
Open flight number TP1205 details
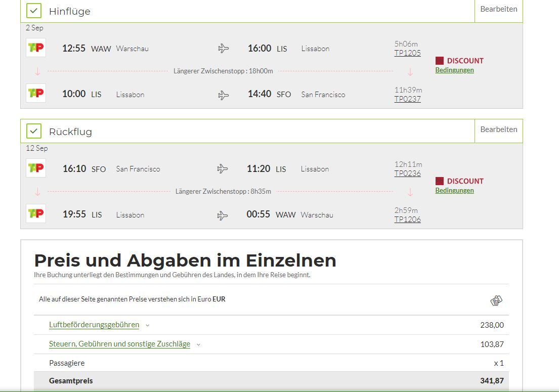click(407, 53)
